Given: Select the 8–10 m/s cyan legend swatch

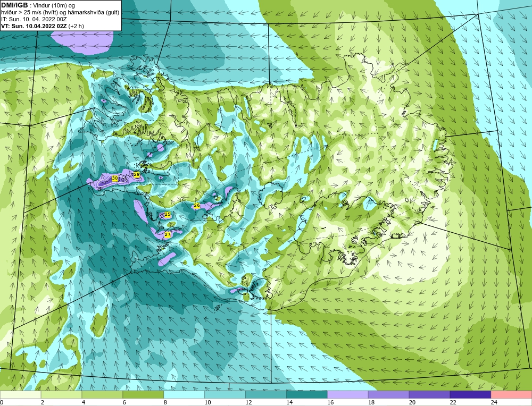Looking at the screenshot, I should (184, 394).
